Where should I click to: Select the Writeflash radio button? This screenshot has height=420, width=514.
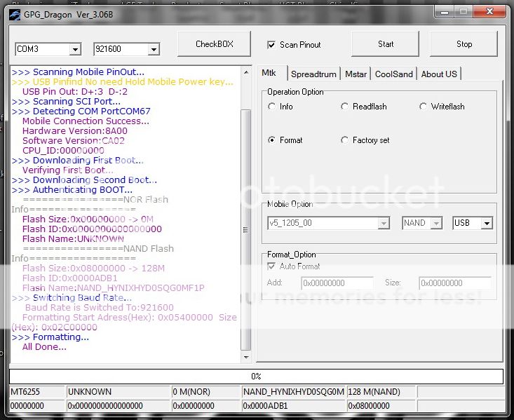click(423, 107)
